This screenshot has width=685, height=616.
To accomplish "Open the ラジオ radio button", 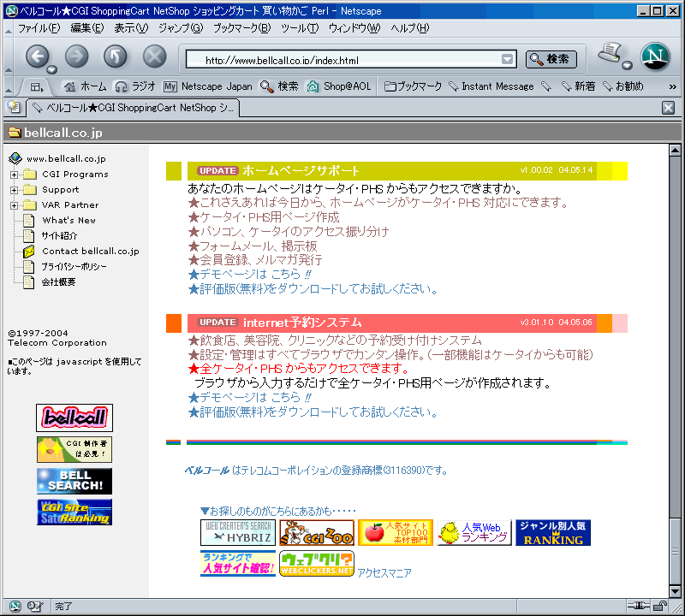I will click(x=135, y=86).
